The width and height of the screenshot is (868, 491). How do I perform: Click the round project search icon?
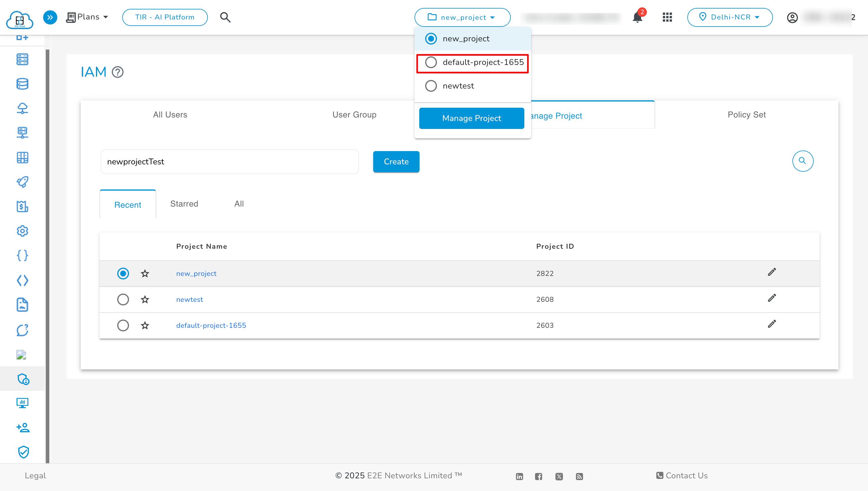pos(802,161)
